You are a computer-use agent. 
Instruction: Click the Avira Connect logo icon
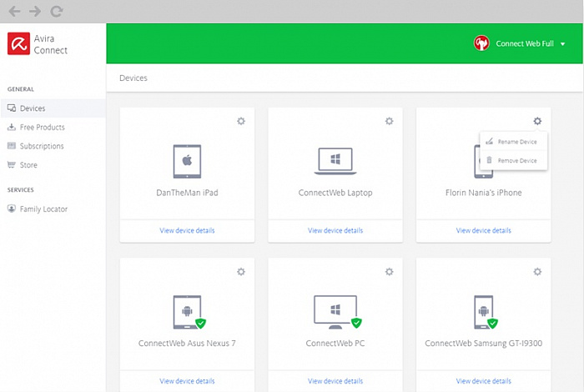click(19, 43)
